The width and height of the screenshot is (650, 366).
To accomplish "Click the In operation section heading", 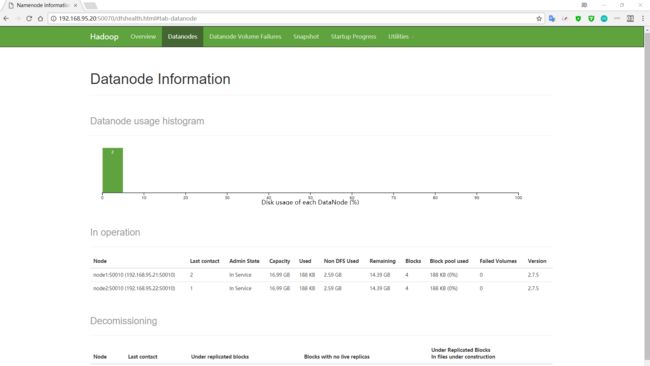I will tap(115, 232).
